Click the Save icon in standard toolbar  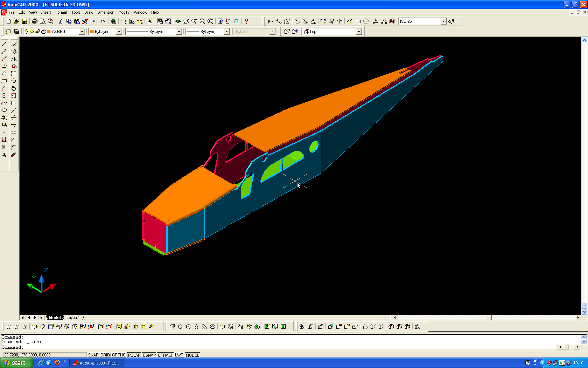click(24, 21)
